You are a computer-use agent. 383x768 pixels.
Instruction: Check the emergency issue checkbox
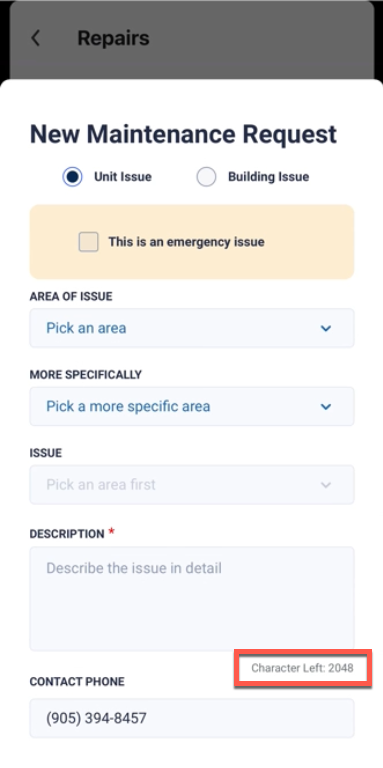pyautogui.click(x=89, y=242)
